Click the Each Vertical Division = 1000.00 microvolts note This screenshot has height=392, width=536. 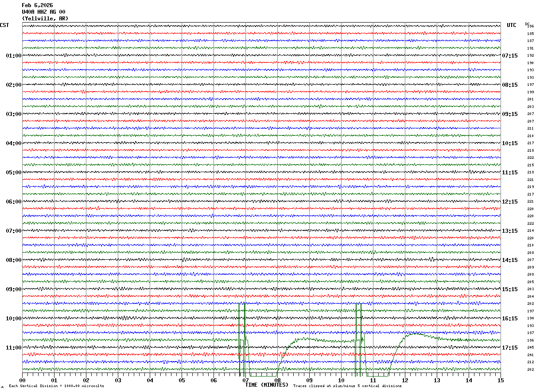pyautogui.click(x=56, y=386)
